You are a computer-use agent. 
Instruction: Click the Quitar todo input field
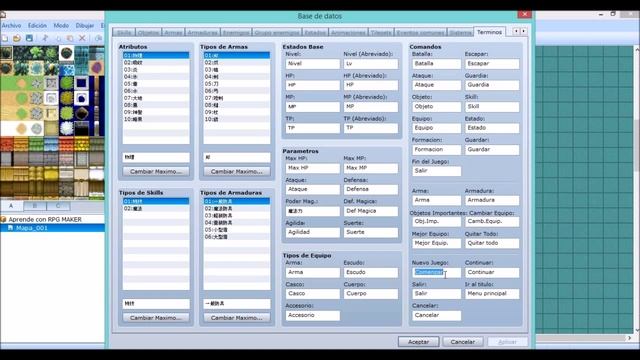click(x=492, y=243)
